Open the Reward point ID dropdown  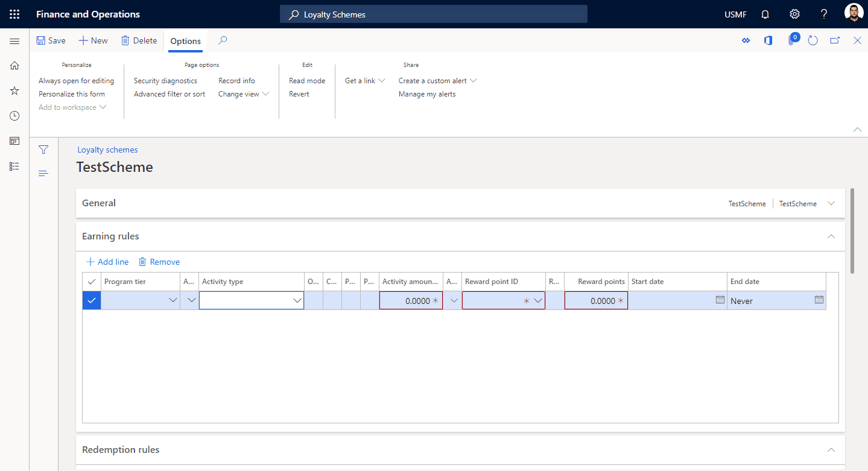[537, 300]
